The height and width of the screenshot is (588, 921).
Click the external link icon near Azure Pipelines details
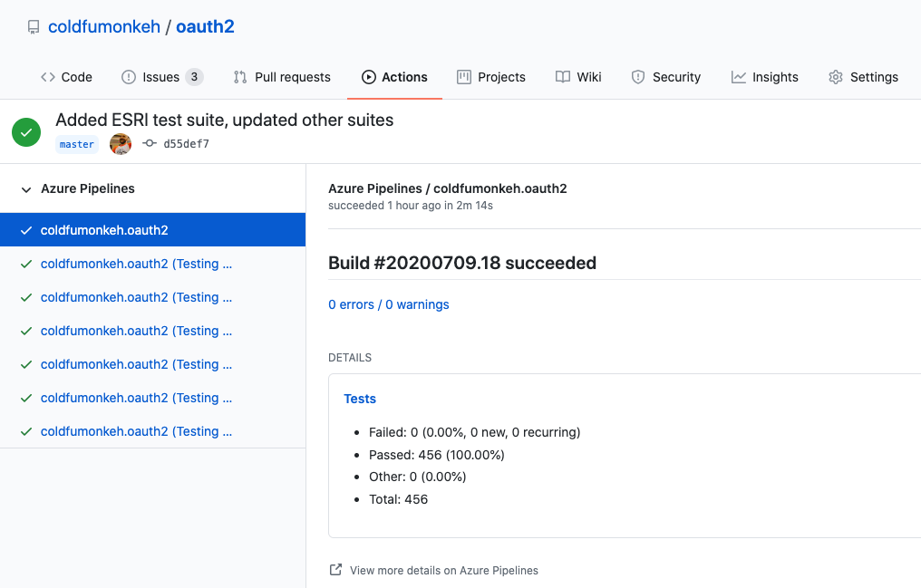point(334,570)
